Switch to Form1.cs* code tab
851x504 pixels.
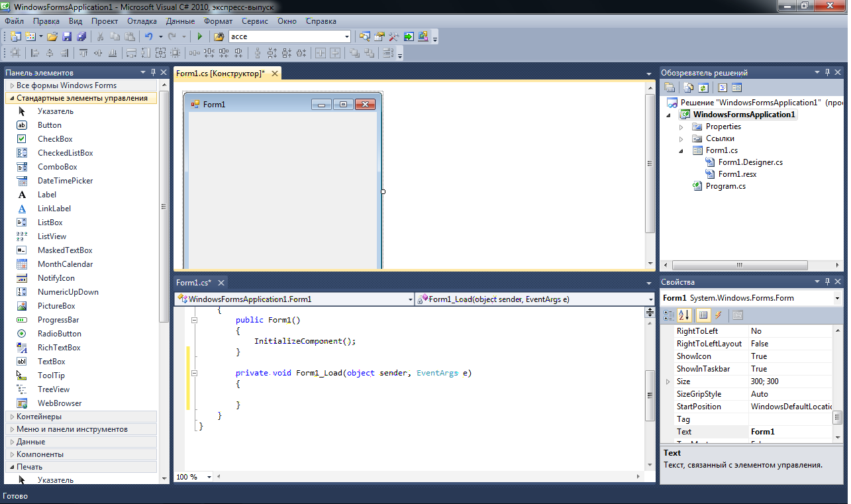[x=194, y=282]
